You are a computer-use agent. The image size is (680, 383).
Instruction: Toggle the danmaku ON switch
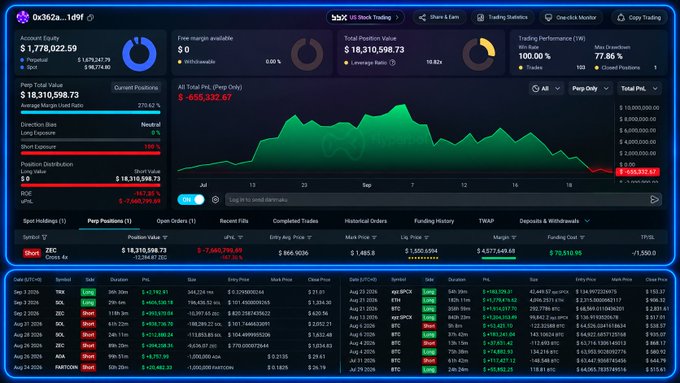(x=191, y=200)
